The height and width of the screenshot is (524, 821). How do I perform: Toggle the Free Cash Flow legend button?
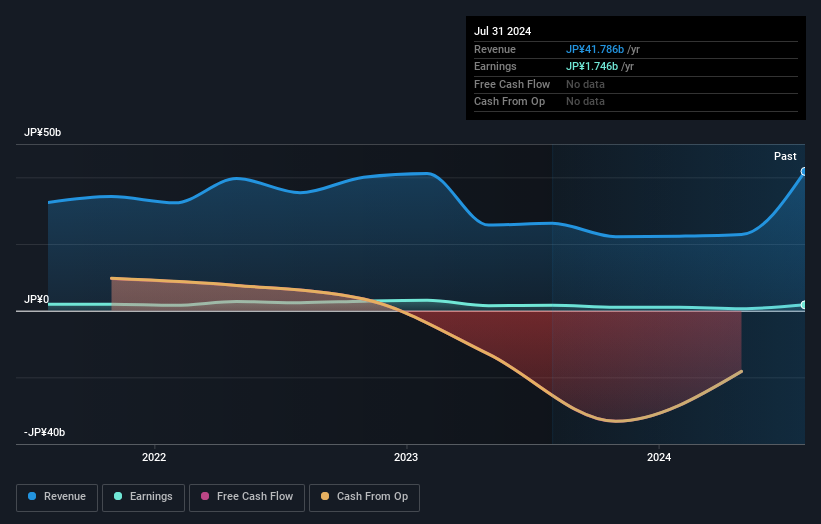pyautogui.click(x=247, y=497)
